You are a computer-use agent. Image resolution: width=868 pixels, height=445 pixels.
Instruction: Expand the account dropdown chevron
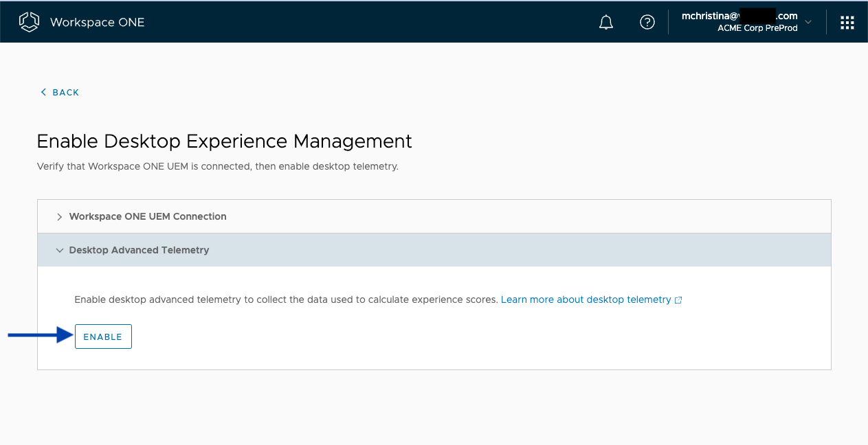(808, 22)
